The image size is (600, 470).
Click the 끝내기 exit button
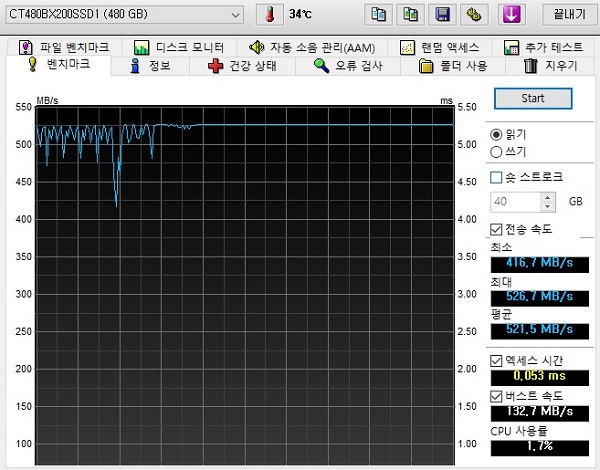(x=569, y=15)
